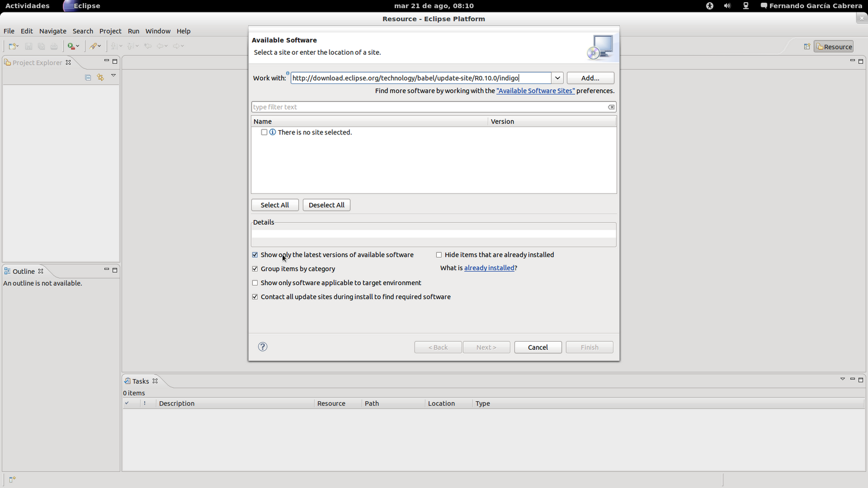This screenshot has width=868, height=488.
Task: Open the New wizard dropdown arrow
Action: (x=17, y=46)
